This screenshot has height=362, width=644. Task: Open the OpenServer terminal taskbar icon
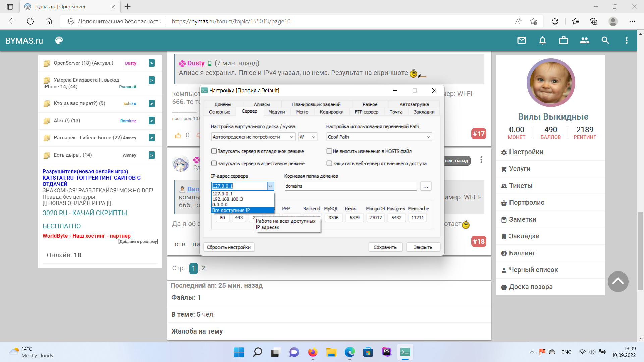[x=405, y=352]
